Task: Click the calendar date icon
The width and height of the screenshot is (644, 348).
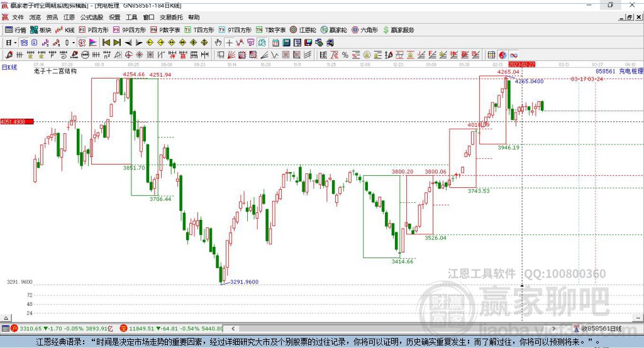Action: coord(275,43)
